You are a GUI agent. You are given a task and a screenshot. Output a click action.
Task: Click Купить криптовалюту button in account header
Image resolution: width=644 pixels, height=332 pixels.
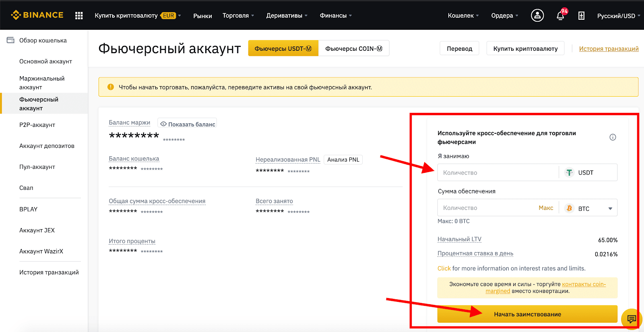[x=525, y=48]
